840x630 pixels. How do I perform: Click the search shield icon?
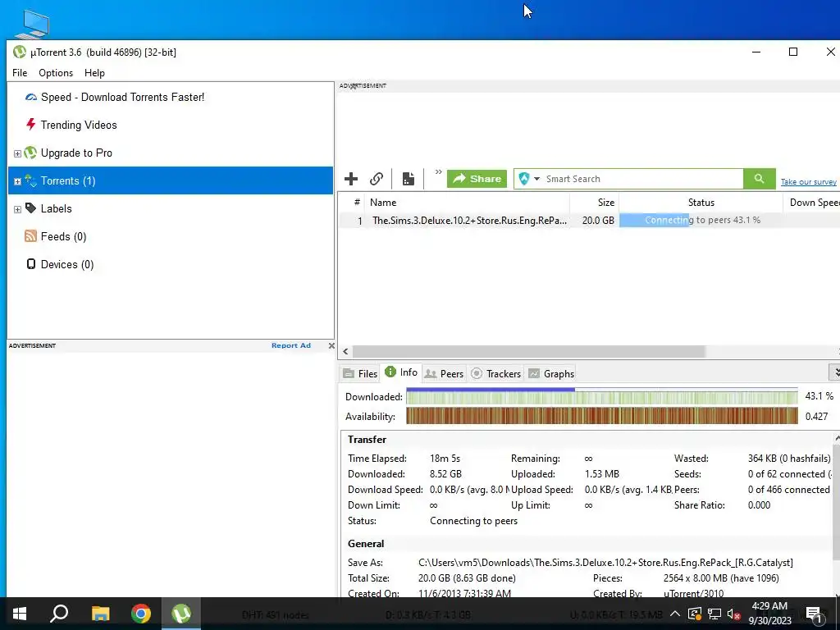coord(524,178)
